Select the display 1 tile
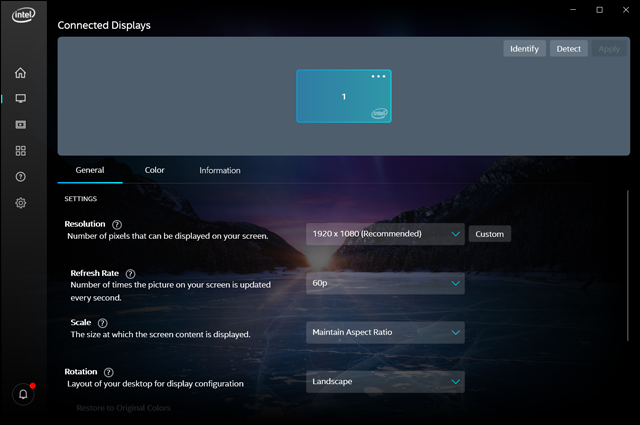The image size is (640, 425). tap(344, 96)
